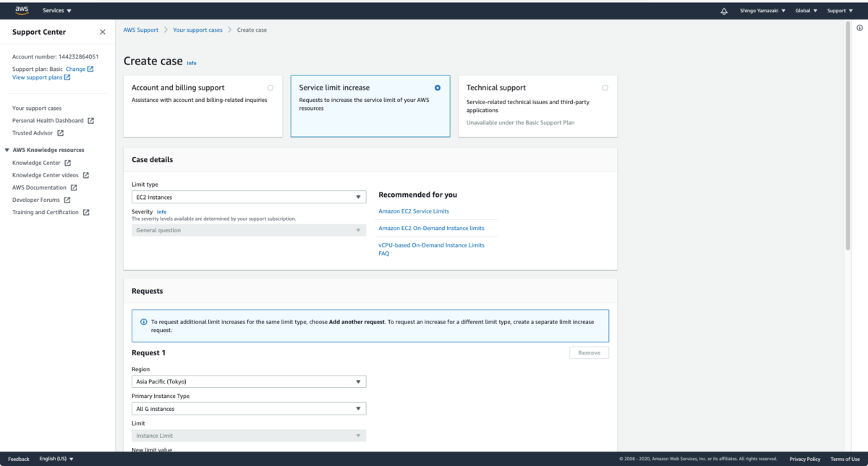Open Primary Instance Type dropdown
The image size is (868, 466).
[249, 409]
